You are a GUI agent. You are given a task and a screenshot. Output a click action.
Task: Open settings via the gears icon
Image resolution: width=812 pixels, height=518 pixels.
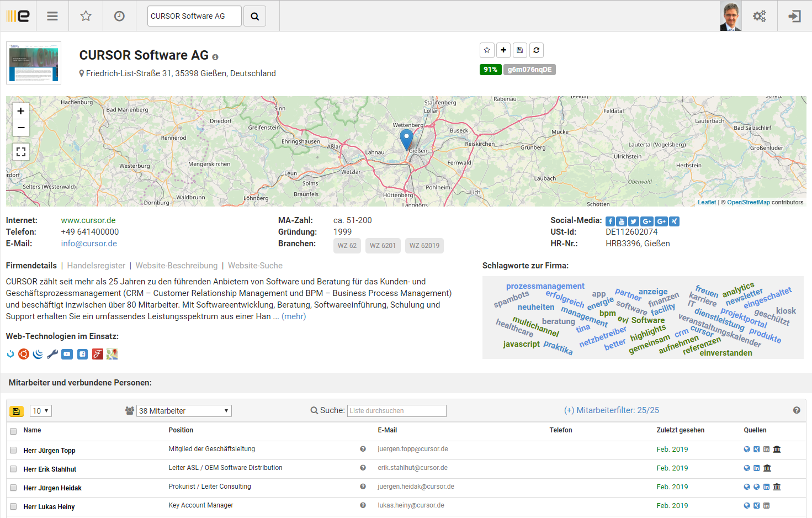coord(760,16)
